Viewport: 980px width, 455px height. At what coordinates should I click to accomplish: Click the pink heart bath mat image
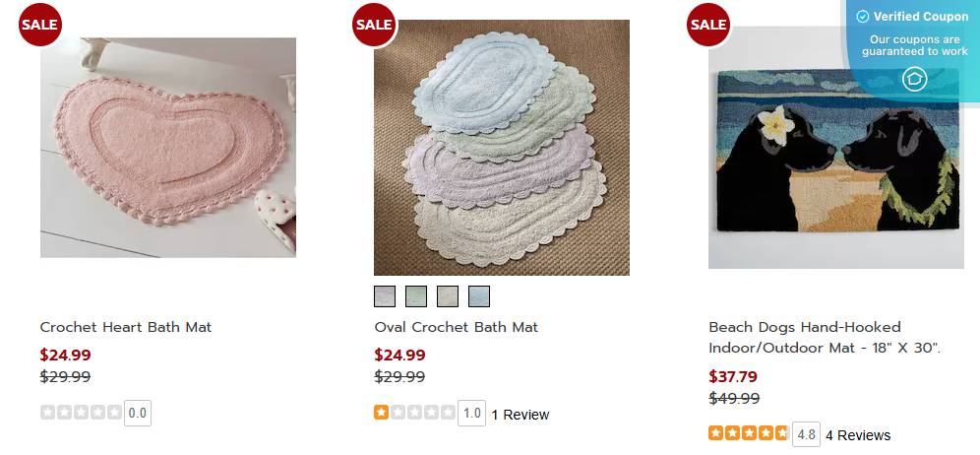click(x=168, y=148)
